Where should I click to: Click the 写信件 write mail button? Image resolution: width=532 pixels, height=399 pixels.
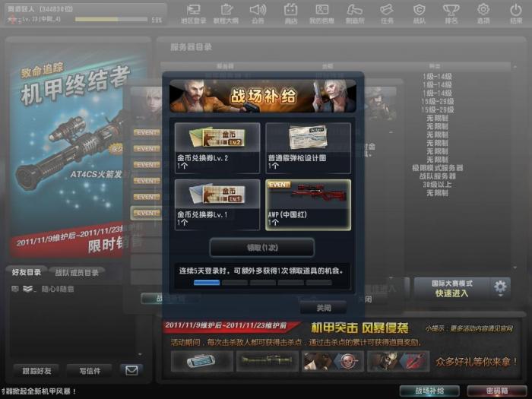(x=90, y=371)
